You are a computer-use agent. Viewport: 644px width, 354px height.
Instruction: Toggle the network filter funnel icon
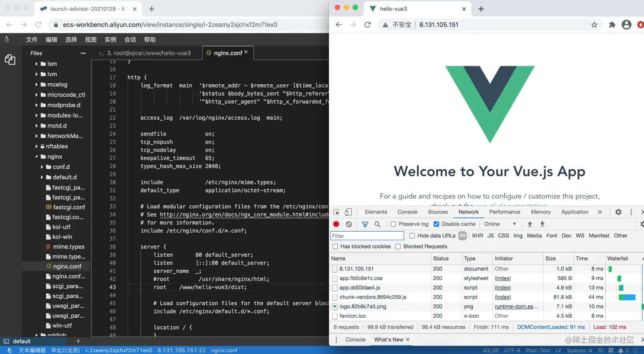365,224
